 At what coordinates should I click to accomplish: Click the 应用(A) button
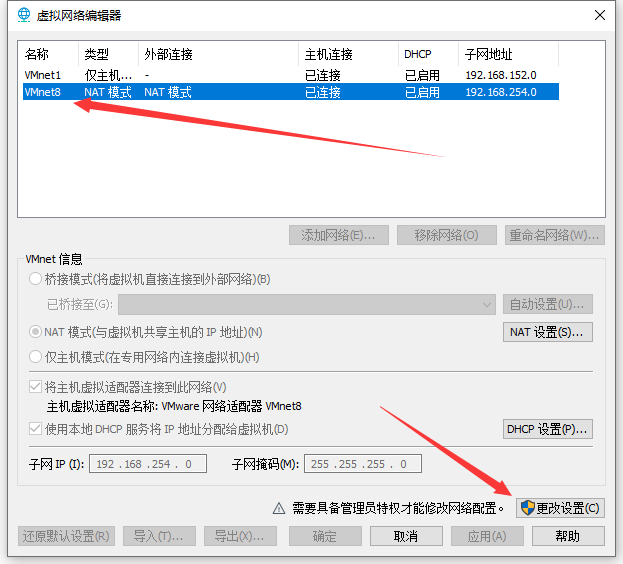487,536
